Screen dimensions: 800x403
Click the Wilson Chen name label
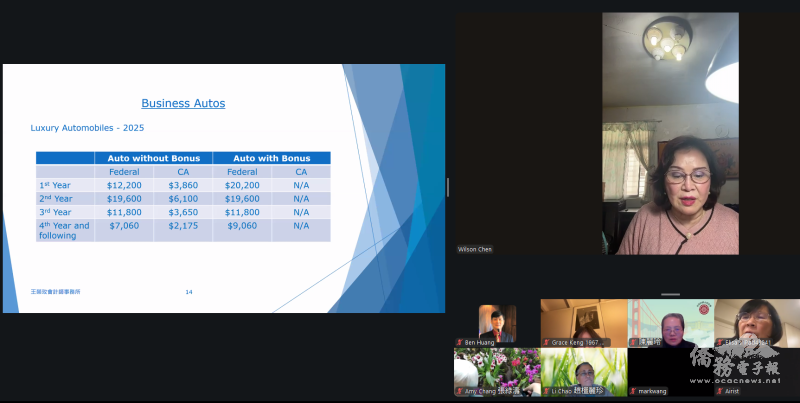475,249
